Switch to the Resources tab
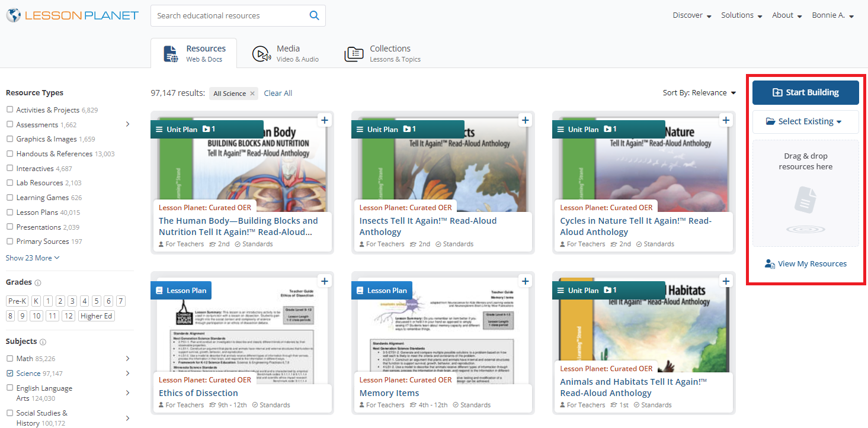This screenshot has height=428, width=868. pyautogui.click(x=194, y=53)
